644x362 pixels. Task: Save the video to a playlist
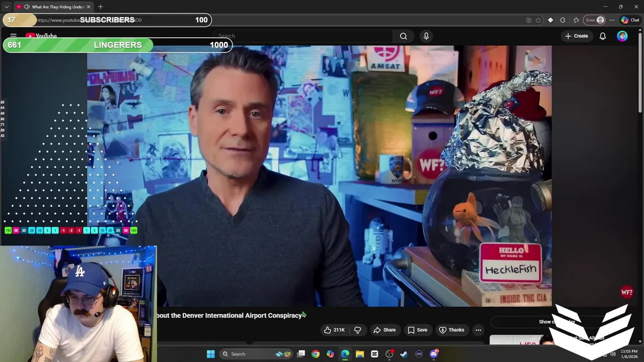417,330
